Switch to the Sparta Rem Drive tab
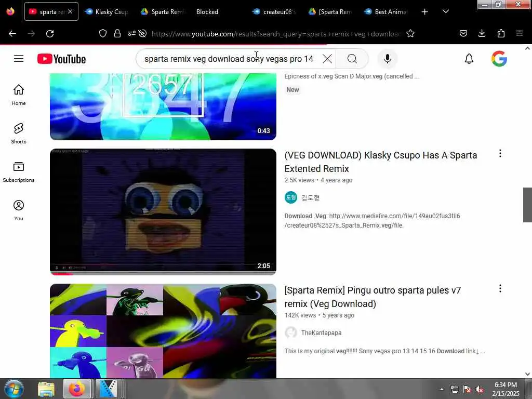Screen dimensions: 532x399 pos(162,12)
